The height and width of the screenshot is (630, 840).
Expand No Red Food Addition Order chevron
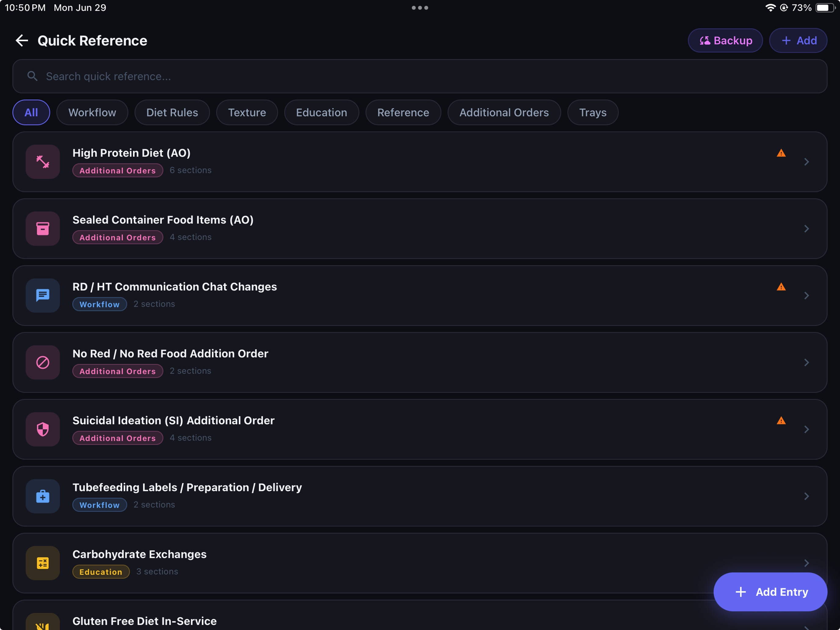pyautogui.click(x=807, y=362)
